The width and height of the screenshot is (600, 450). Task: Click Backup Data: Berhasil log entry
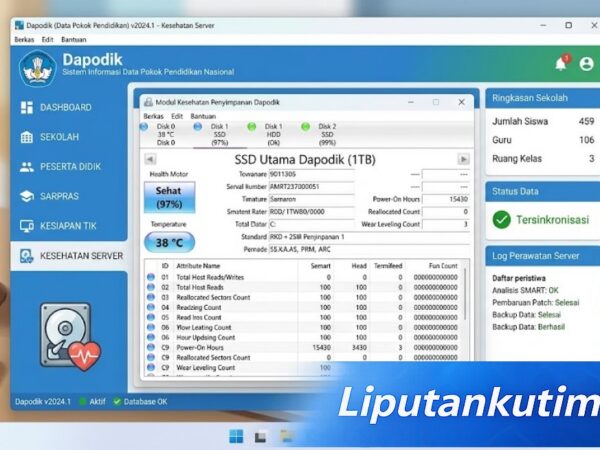click(528, 327)
